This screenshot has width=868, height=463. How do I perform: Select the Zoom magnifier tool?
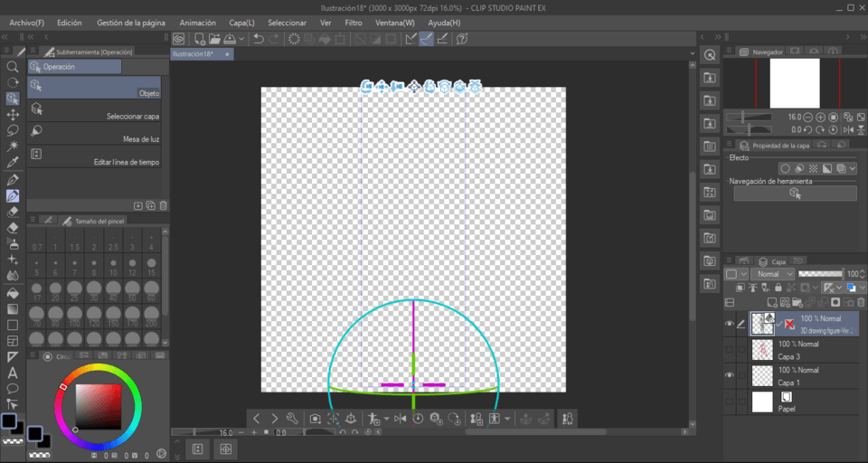click(12, 66)
